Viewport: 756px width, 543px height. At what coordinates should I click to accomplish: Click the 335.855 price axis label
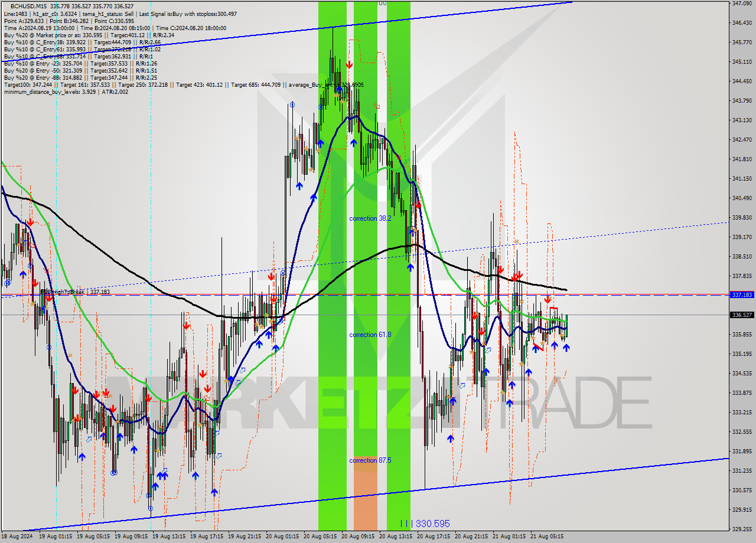tap(742, 334)
